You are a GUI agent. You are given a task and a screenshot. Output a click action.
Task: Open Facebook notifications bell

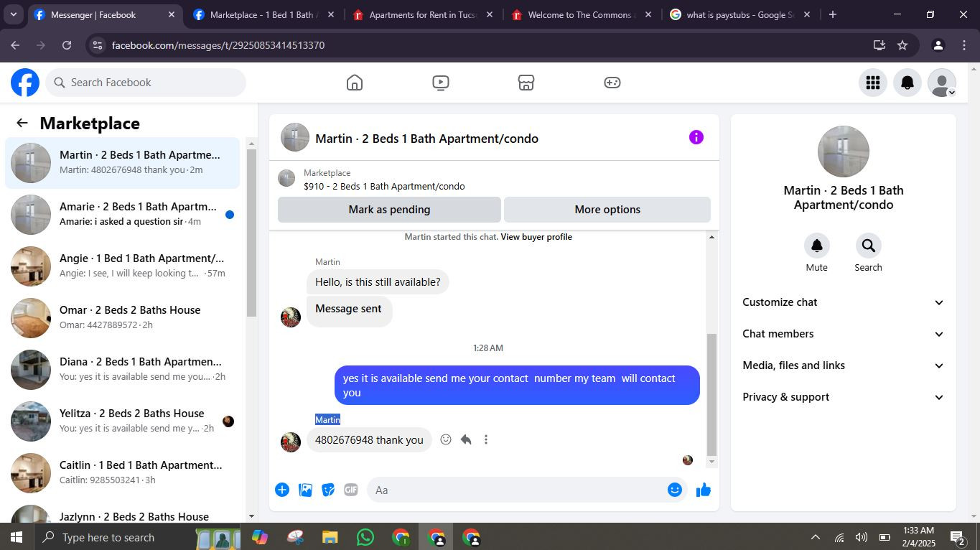(x=907, y=83)
